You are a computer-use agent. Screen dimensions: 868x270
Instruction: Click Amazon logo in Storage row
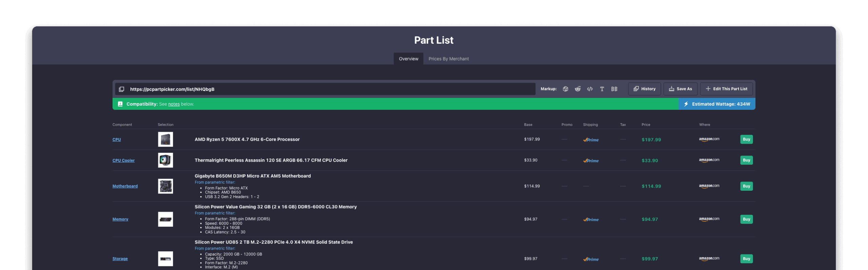click(709, 258)
